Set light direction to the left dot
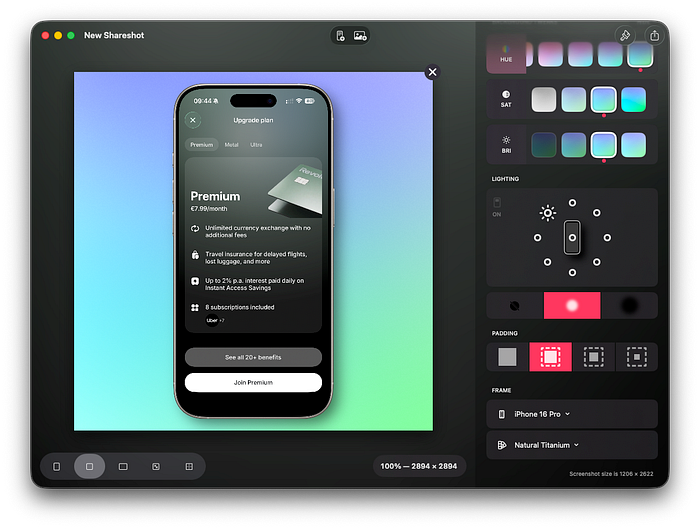Image resolution: width=700 pixels, height=529 pixels. 538,238
